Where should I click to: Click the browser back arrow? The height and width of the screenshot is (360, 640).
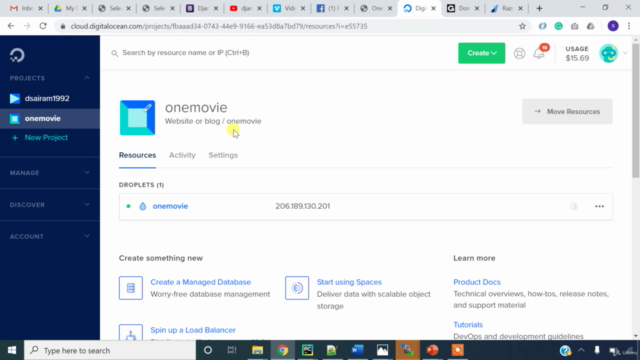pyautogui.click(x=11, y=26)
